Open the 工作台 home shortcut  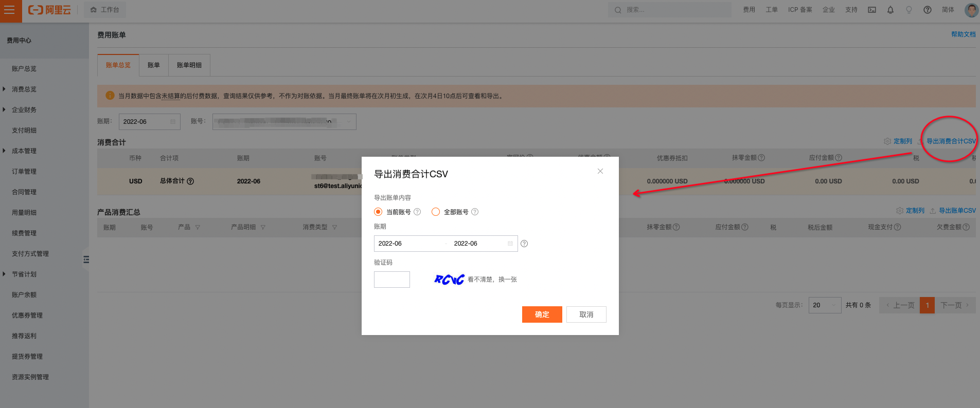(105, 10)
